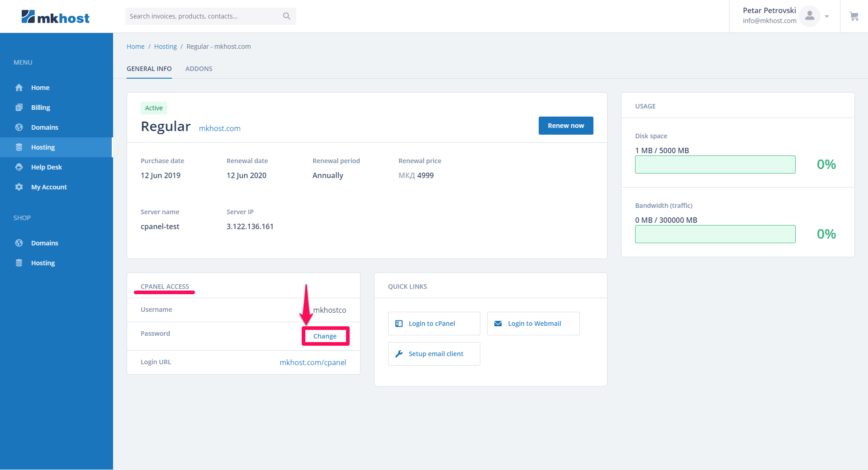868x470 pixels.
Task: Click the Help Desk headset icon
Action: [19, 167]
